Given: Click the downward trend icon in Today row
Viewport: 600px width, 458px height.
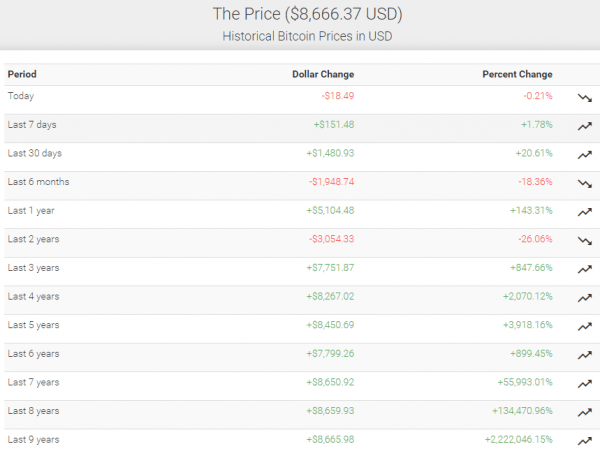Looking at the screenshot, I should coord(585,98).
